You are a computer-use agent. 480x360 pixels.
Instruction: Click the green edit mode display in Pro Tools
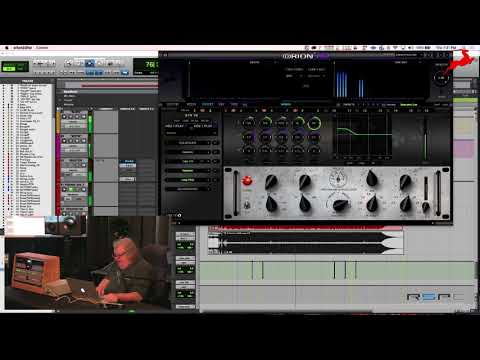pos(15,66)
